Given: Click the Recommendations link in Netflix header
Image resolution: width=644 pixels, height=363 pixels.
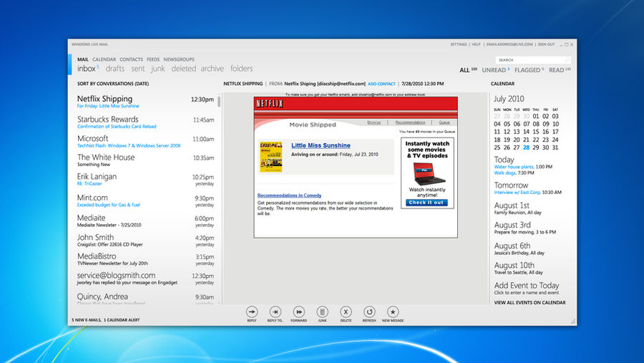Looking at the screenshot, I should tap(410, 122).
